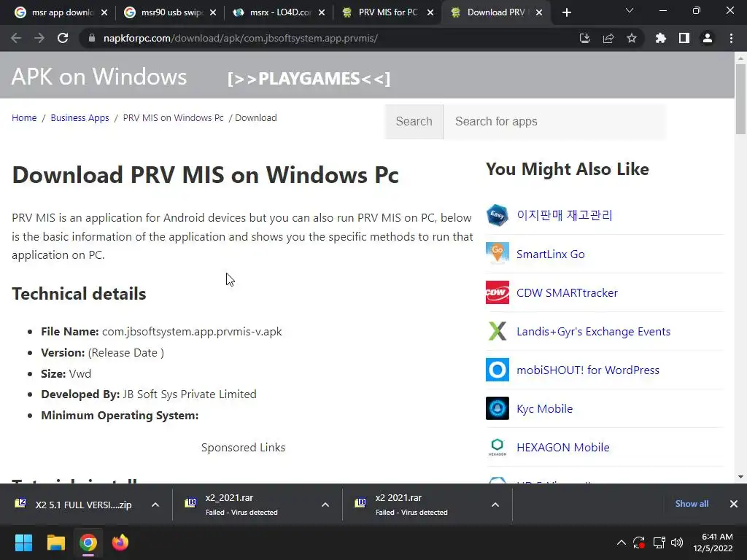The height and width of the screenshot is (560, 747).
Task: Click the Easy app icon
Action: pos(498,215)
